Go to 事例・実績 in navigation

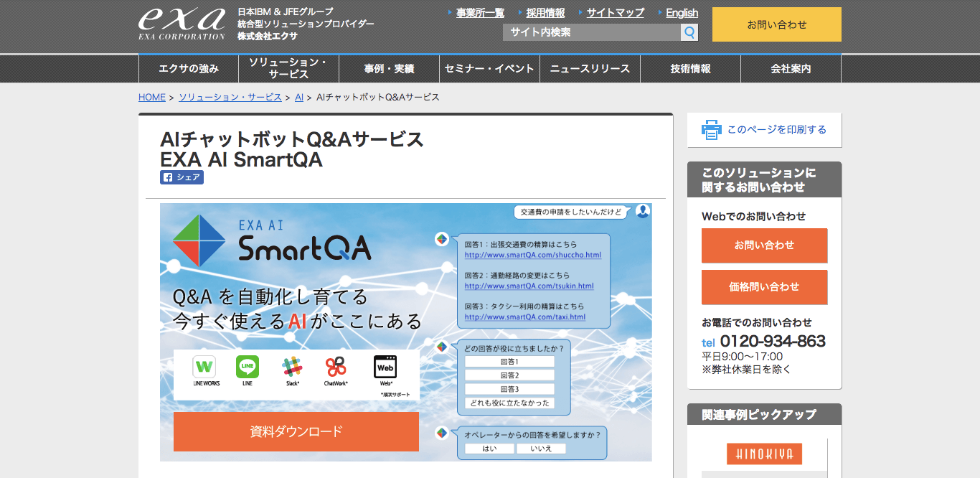pos(389,69)
